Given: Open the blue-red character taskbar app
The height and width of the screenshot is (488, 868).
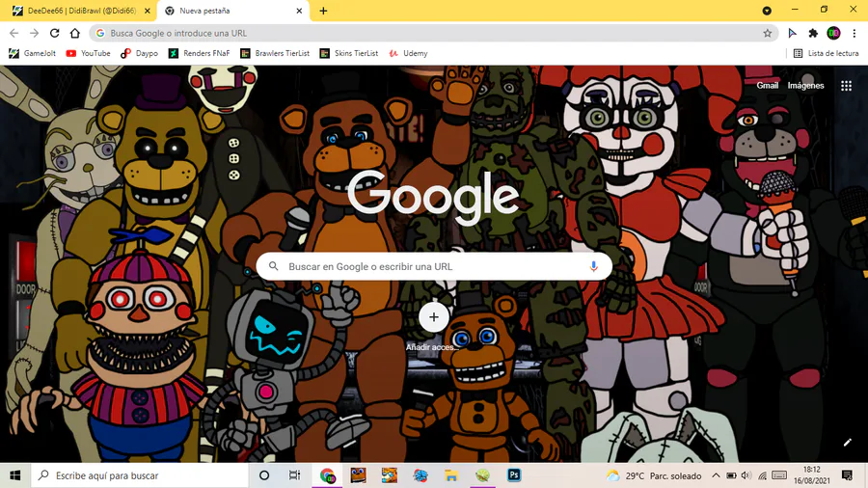Looking at the screenshot, I should [420, 475].
